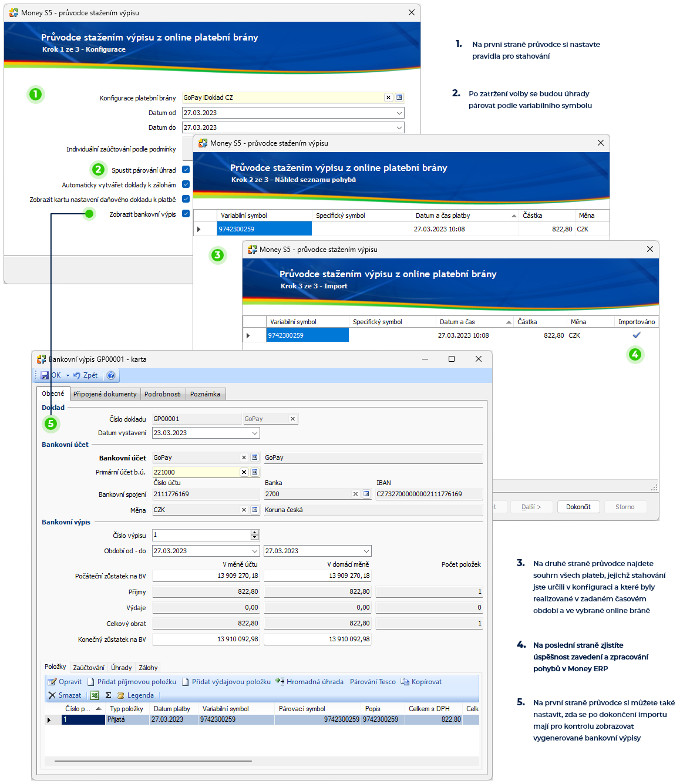Screen dimensions: 700x784
Task: Open Datum vystavení date dropdown
Action: (x=255, y=433)
